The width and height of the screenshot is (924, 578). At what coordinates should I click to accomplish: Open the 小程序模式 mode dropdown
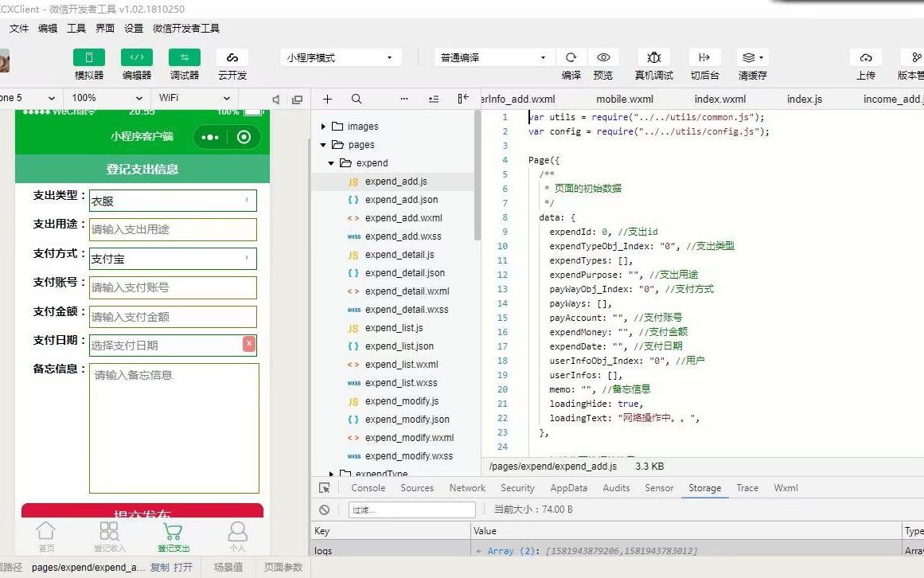pyautogui.click(x=341, y=58)
